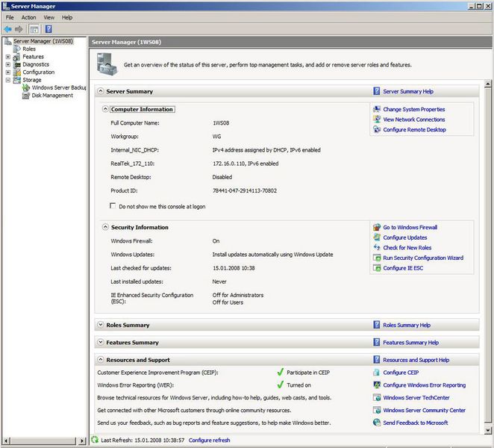Click the Disk Management tree icon
This screenshot has width=494, height=448.
[26, 96]
